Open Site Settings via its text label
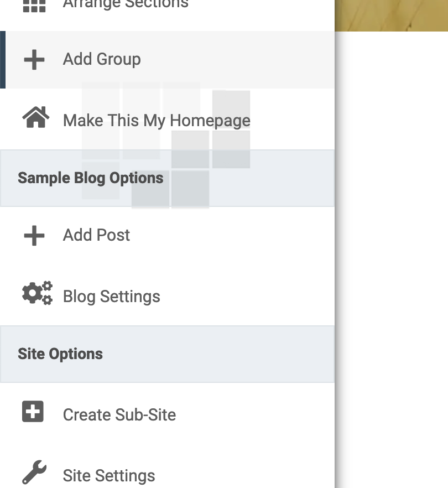This screenshot has width=448, height=488. click(x=109, y=476)
